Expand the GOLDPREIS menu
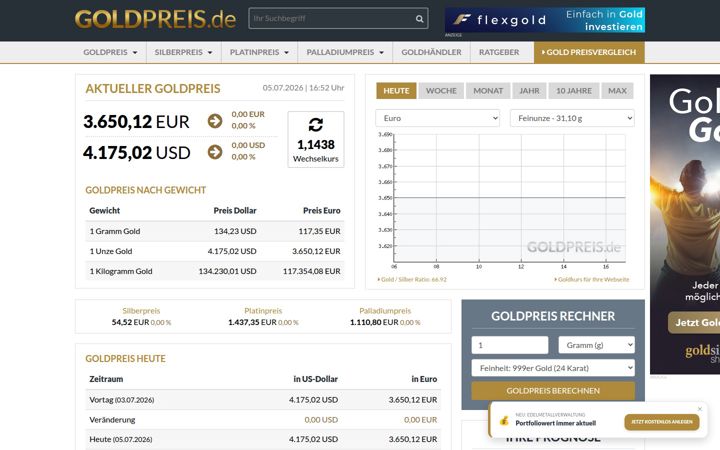Image resolution: width=720 pixels, height=450 pixels. [110, 52]
